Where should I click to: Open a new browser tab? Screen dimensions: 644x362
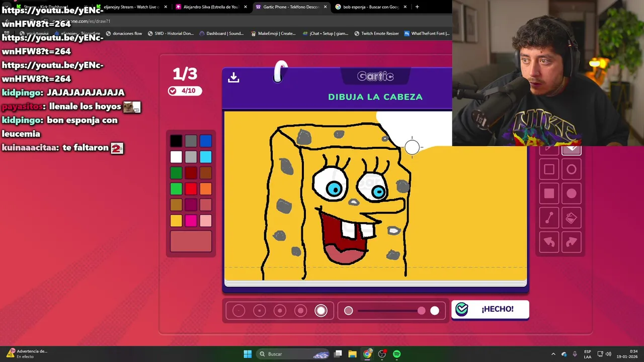click(x=417, y=7)
